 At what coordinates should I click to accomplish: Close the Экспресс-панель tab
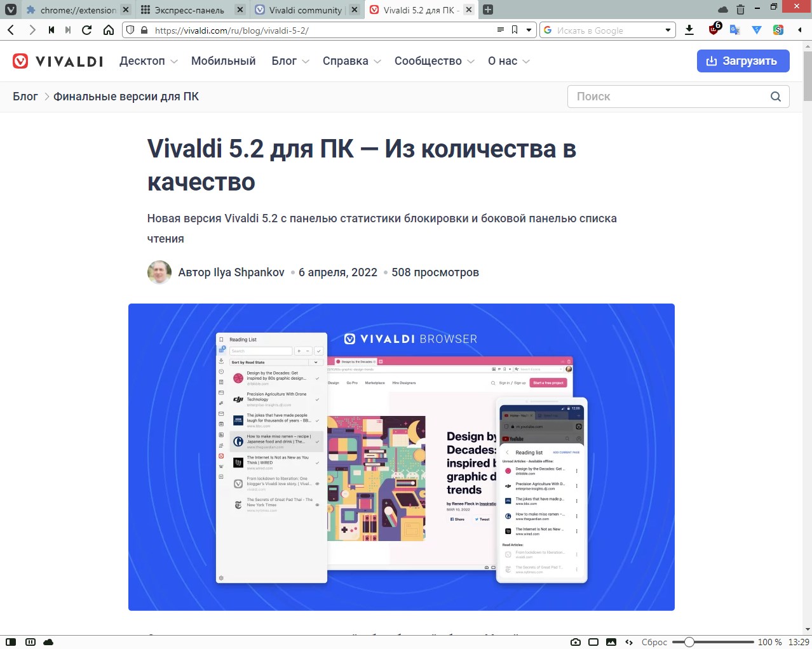pos(240,10)
